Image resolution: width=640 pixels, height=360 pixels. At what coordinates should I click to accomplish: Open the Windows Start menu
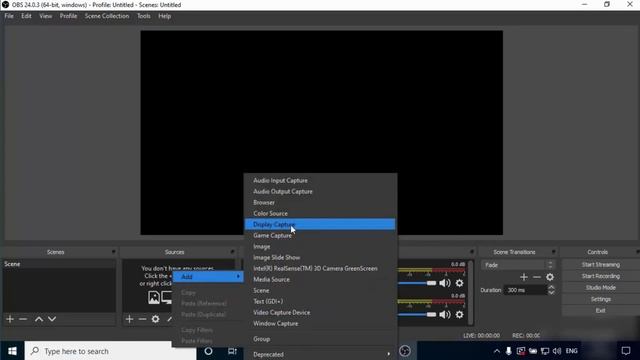12,351
